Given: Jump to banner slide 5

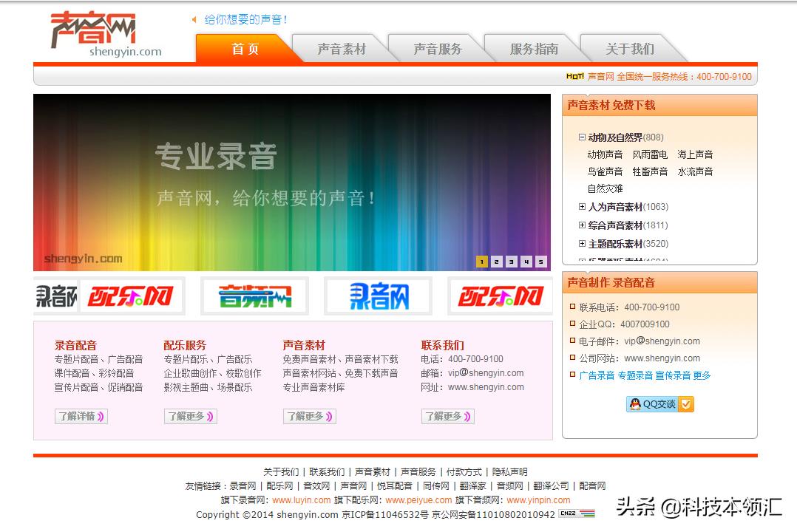Looking at the screenshot, I should 541,262.
